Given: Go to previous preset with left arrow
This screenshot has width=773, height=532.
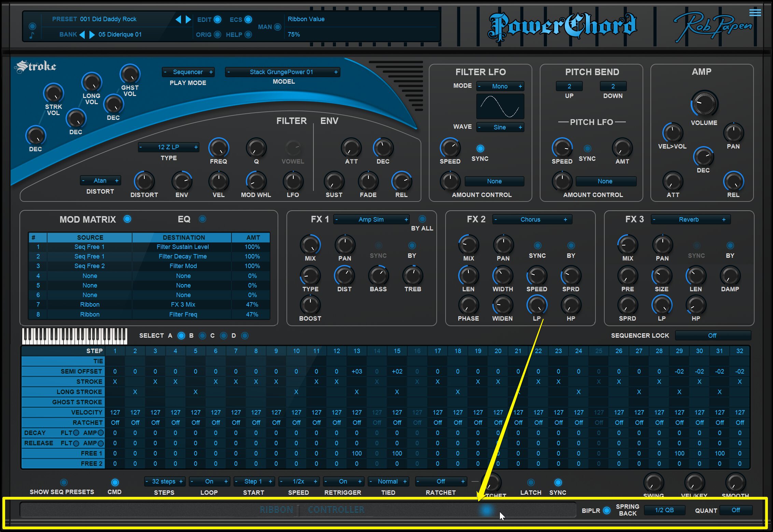Looking at the screenshot, I should (x=178, y=19).
